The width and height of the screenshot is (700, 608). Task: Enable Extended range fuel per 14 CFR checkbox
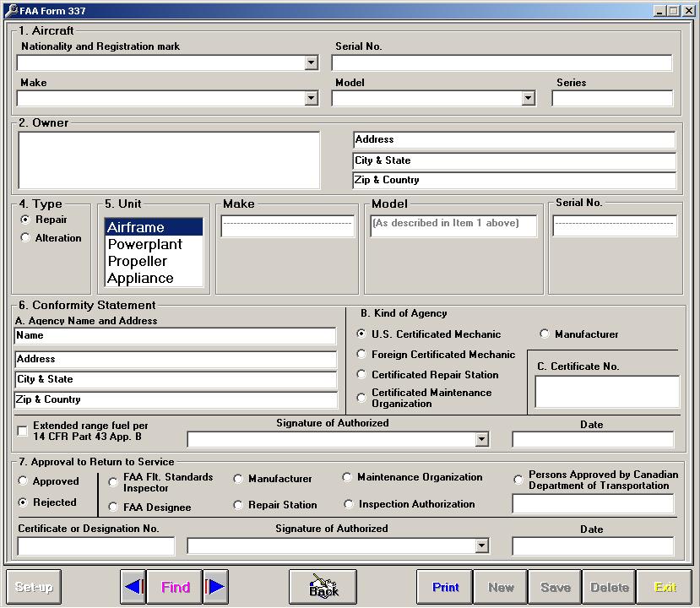tap(20, 432)
